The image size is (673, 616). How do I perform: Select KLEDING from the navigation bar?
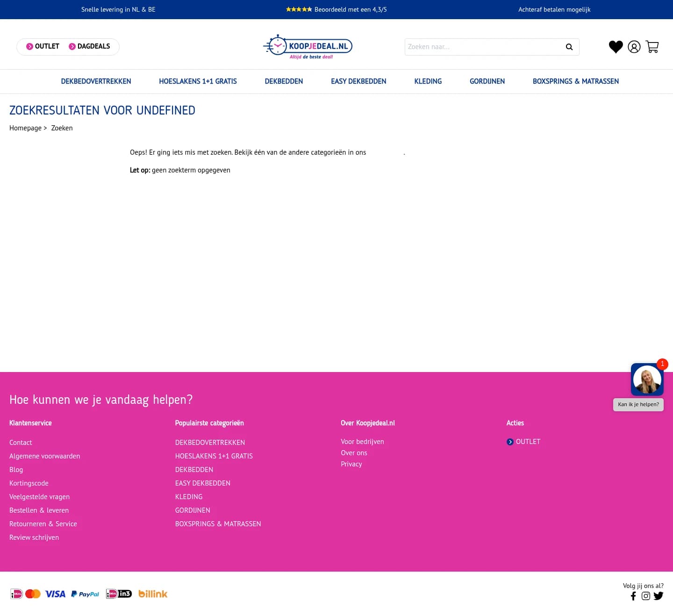tap(428, 81)
